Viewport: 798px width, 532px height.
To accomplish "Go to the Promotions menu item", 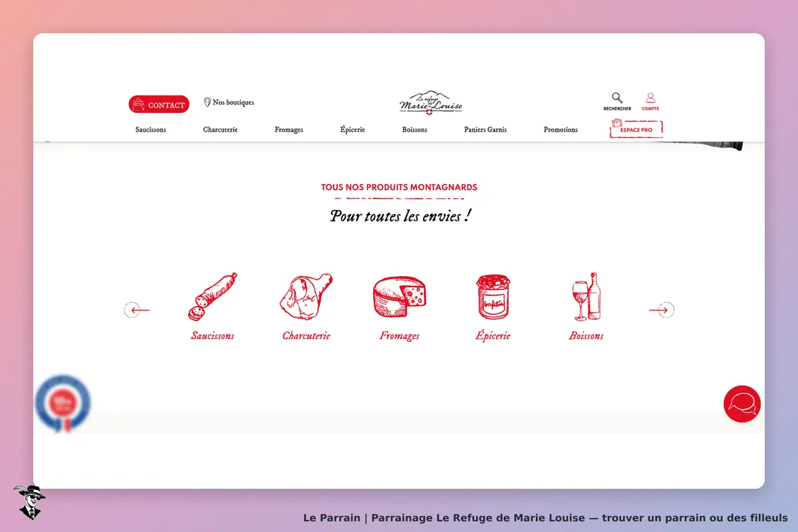I will pyautogui.click(x=561, y=130).
